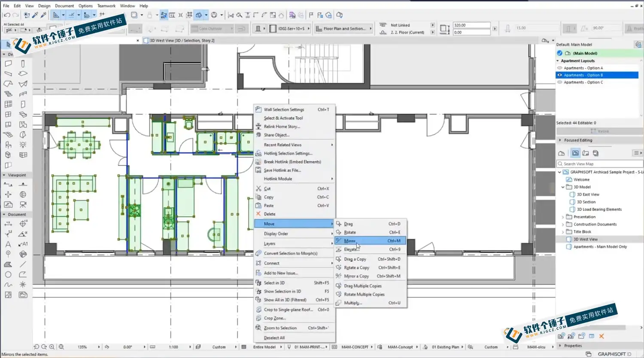This screenshot has height=358, width=644.
Task: Open the Teamwork menu
Action: [106, 6]
